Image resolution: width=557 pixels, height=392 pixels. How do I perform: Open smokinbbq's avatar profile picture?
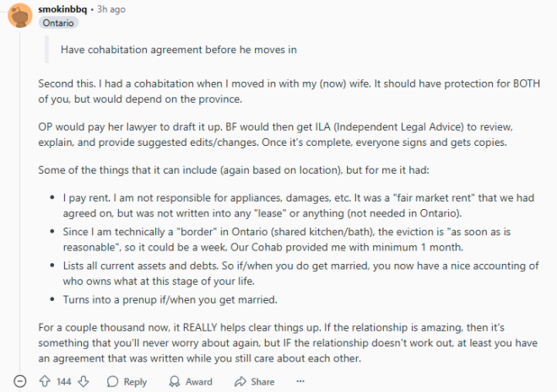click(20, 15)
